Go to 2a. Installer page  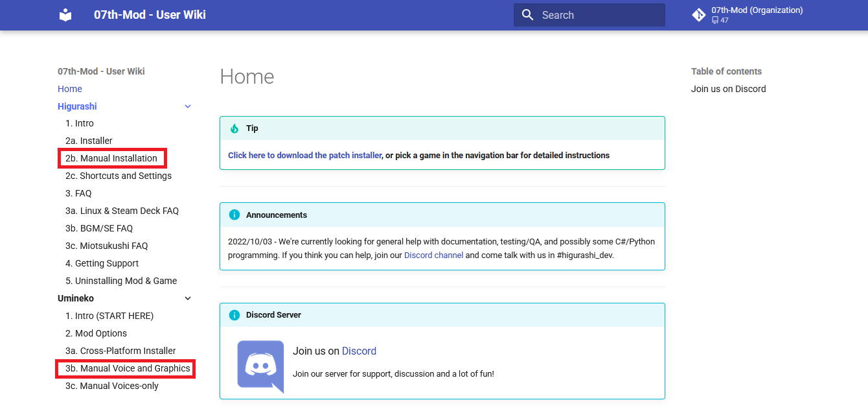click(89, 141)
